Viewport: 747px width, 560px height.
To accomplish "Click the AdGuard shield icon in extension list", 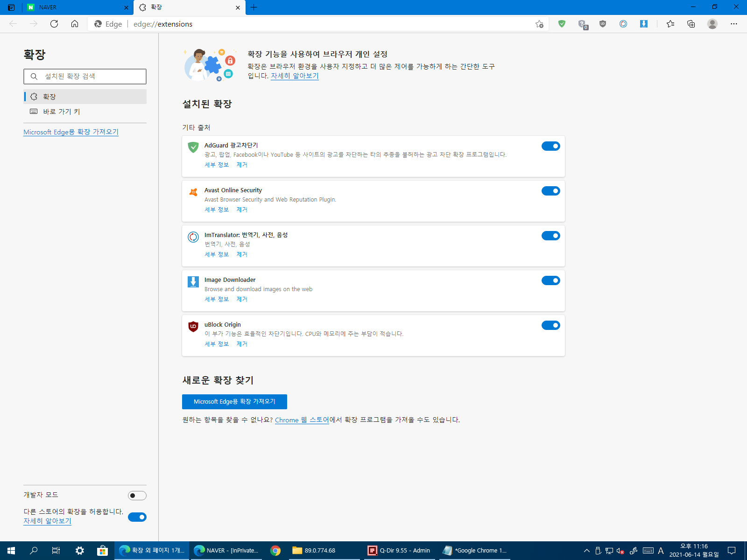I will [193, 147].
